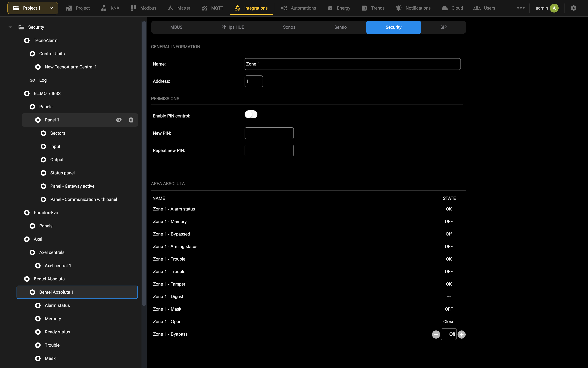Select the TecnoAlarm tree node

[x=45, y=40]
